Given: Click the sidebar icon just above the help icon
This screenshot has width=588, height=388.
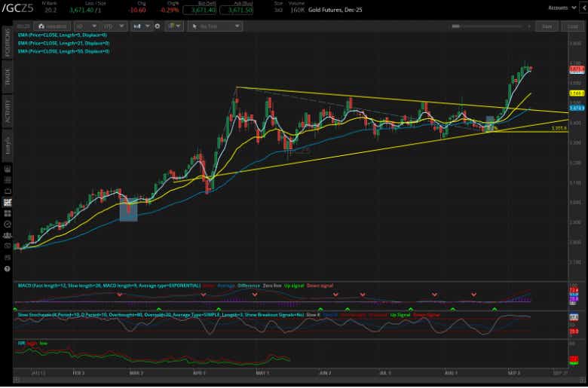Looking at the screenshot, I should click(x=7, y=258).
